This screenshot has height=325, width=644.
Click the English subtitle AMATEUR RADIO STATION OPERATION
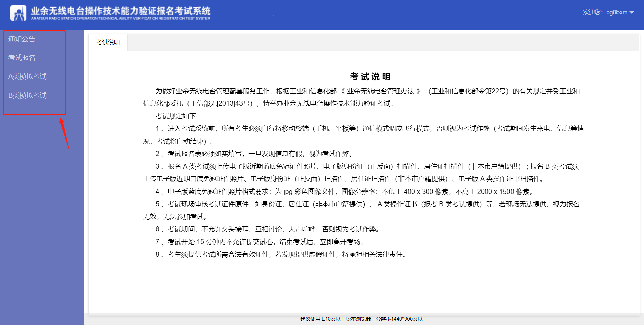(x=121, y=18)
